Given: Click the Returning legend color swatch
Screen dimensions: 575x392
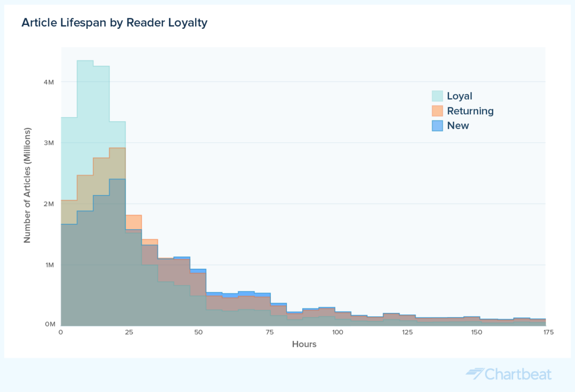Looking at the screenshot, I should [x=437, y=111].
